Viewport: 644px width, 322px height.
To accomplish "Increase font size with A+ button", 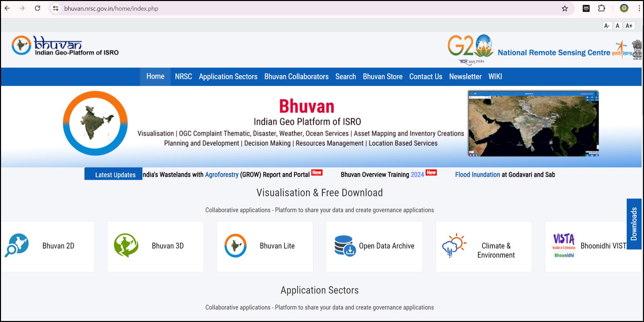I will click(629, 26).
